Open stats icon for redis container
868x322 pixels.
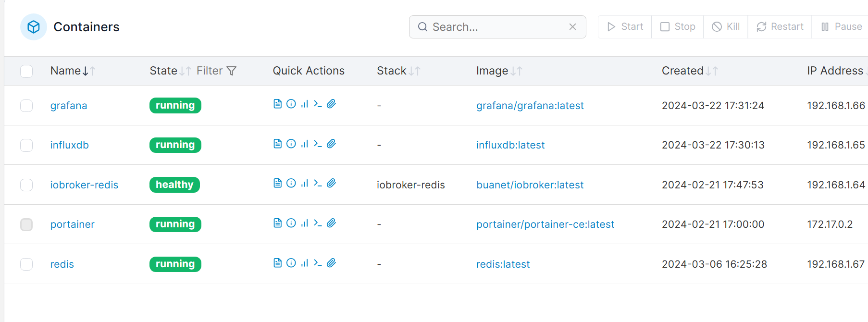[x=304, y=263]
